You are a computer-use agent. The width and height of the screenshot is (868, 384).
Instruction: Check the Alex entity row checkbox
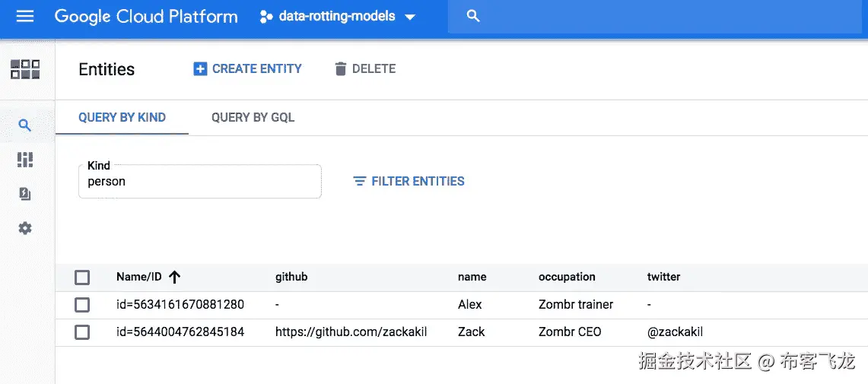(x=82, y=305)
